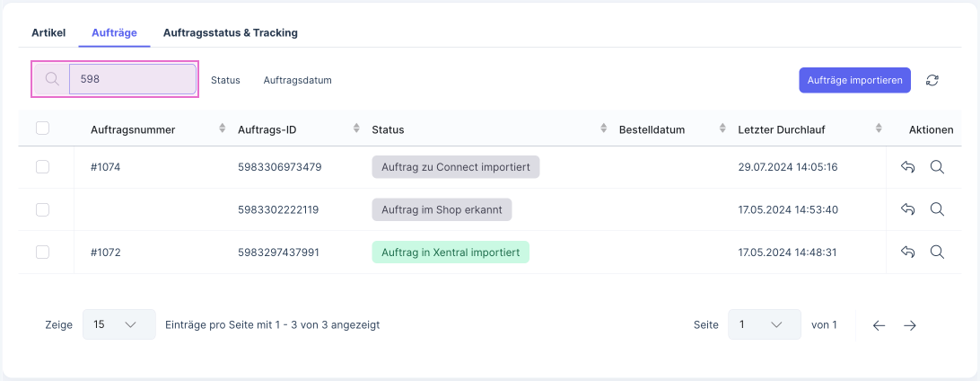Open the Status filter
This screenshot has height=381, width=980.
225,80
